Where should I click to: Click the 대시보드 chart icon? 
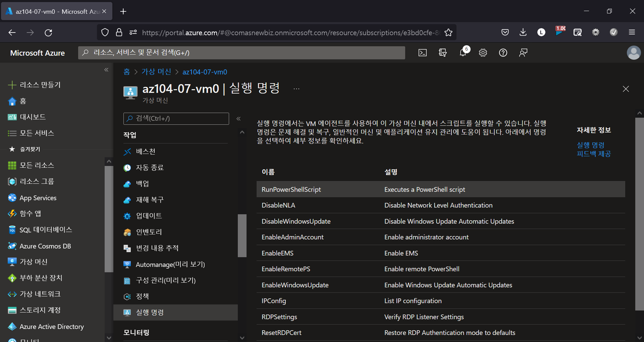[12, 117]
